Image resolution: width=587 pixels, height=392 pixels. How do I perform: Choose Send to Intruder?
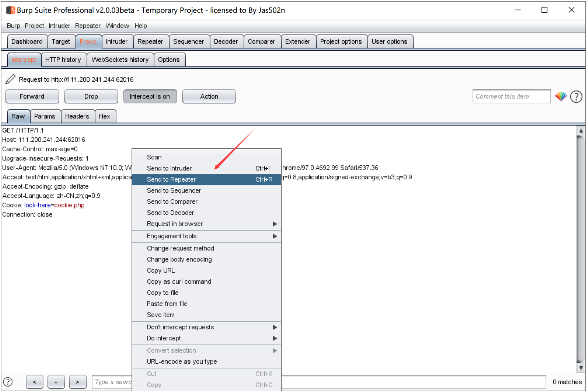click(206, 168)
